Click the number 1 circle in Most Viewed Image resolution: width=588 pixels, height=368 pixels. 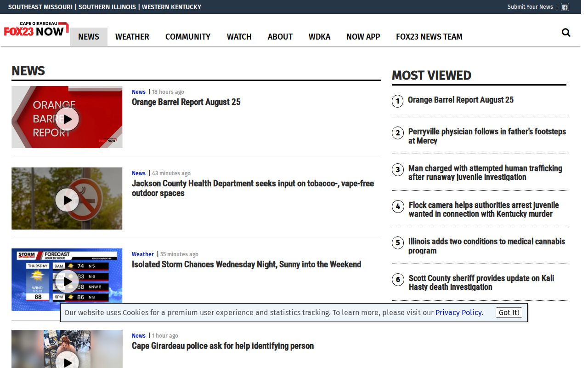pyautogui.click(x=397, y=101)
